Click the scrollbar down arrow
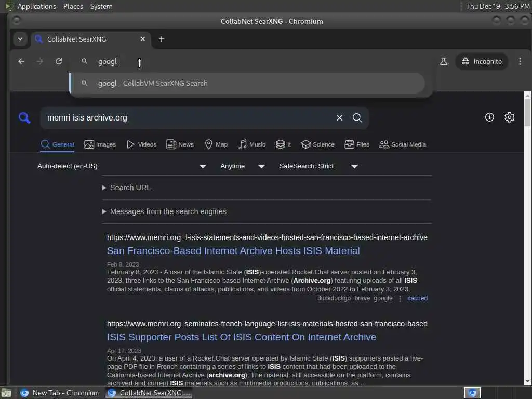This screenshot has width=532, height=399. [527, 382]
